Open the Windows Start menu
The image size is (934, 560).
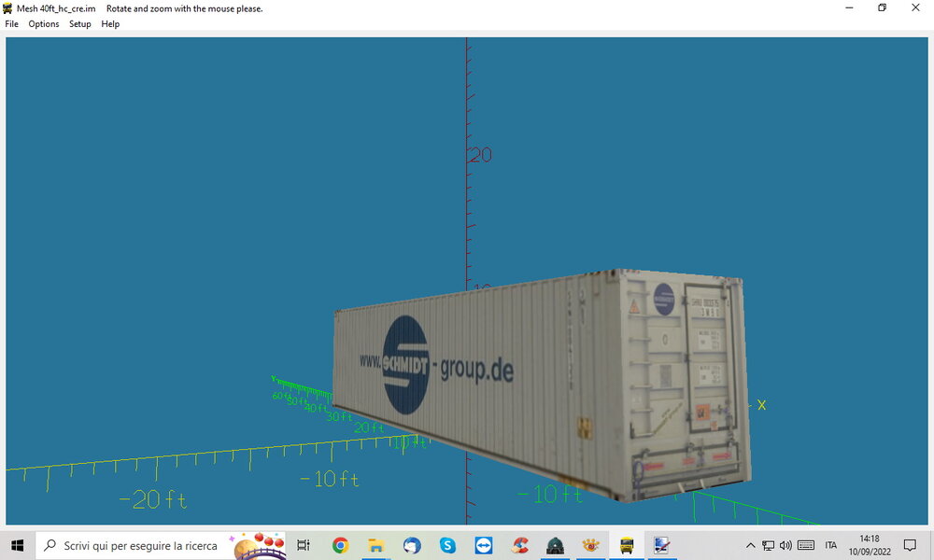pyautogui.click(x=17, y=545)
